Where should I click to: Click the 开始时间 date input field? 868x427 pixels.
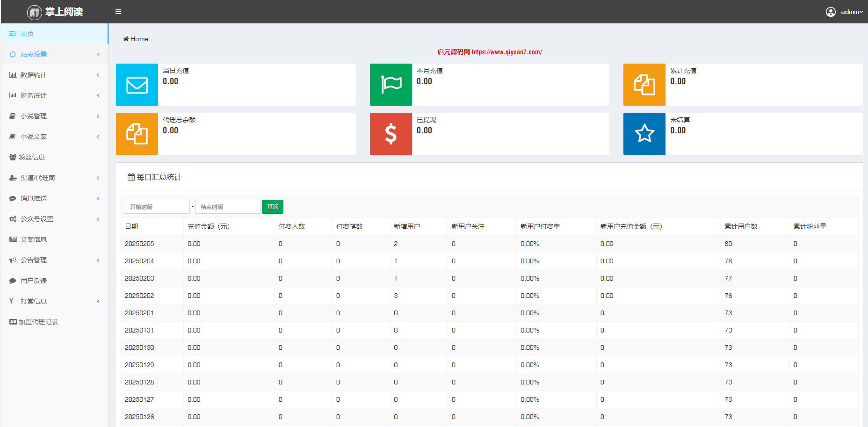click(157, 207)
